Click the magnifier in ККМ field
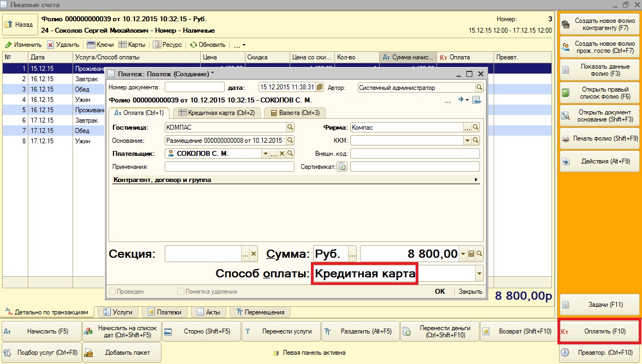Viewport: 642px width, 364px height. pos(475,140)
